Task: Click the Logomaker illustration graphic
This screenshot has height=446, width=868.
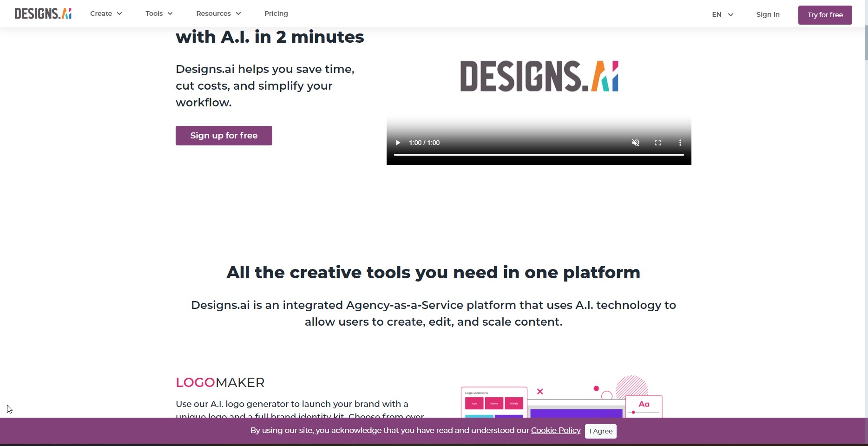Action: click(561, 396)
